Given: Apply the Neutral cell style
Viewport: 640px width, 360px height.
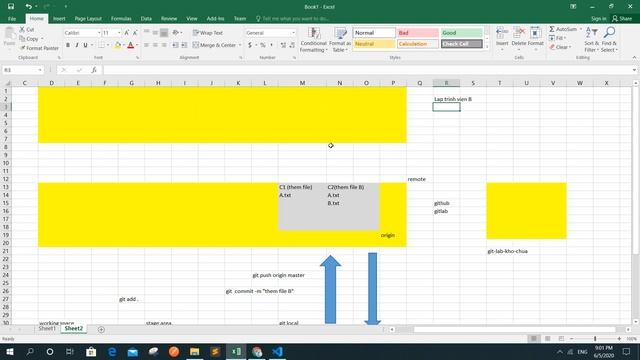Looking at the screenshot, I should point(374,44).
